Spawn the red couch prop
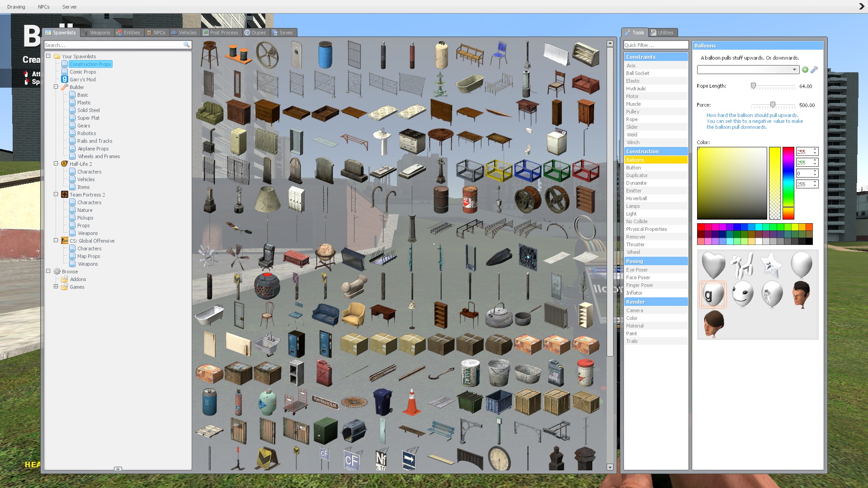The width and height of the screenshot is (868, 488). pyautogui.click(x=585, y=84)
